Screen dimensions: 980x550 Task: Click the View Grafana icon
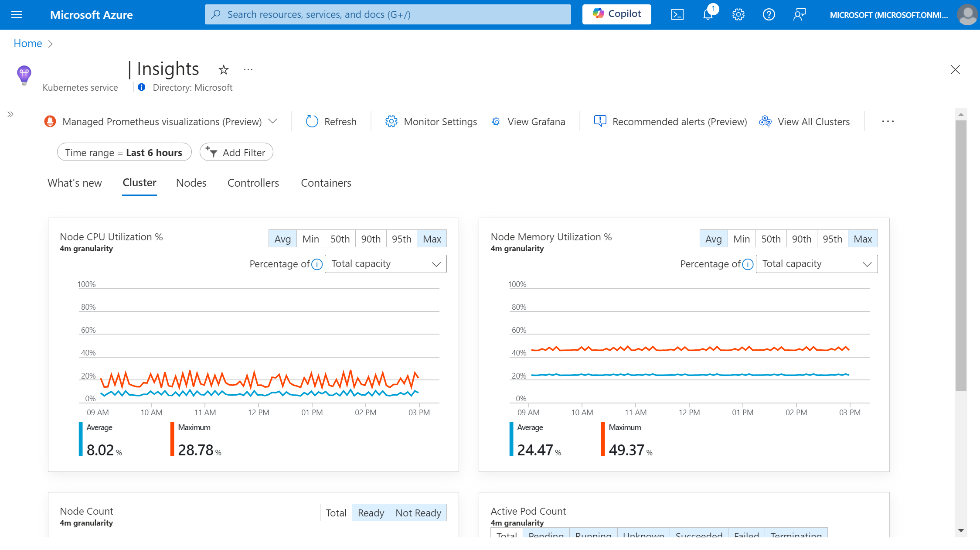click(495, 121)
